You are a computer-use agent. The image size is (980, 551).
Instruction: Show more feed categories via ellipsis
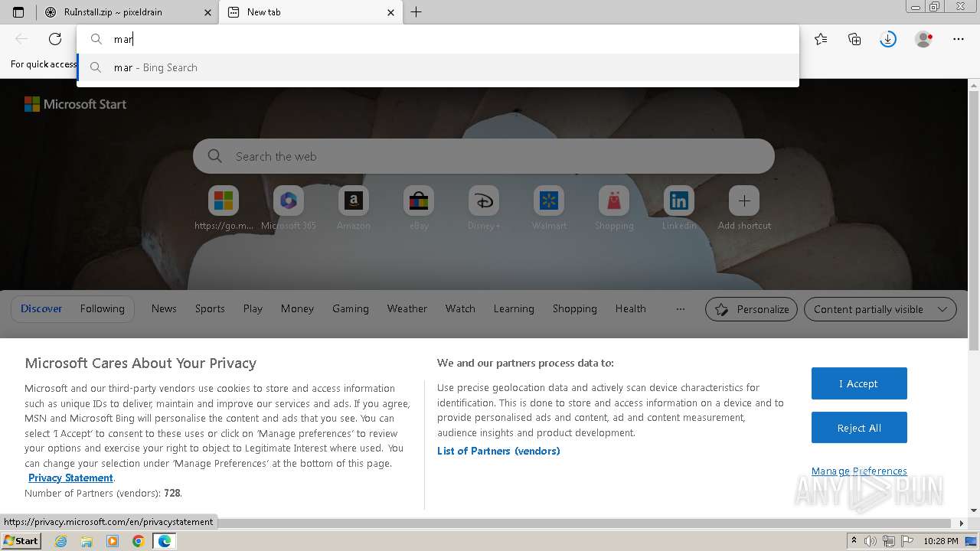tap(680, 309)
